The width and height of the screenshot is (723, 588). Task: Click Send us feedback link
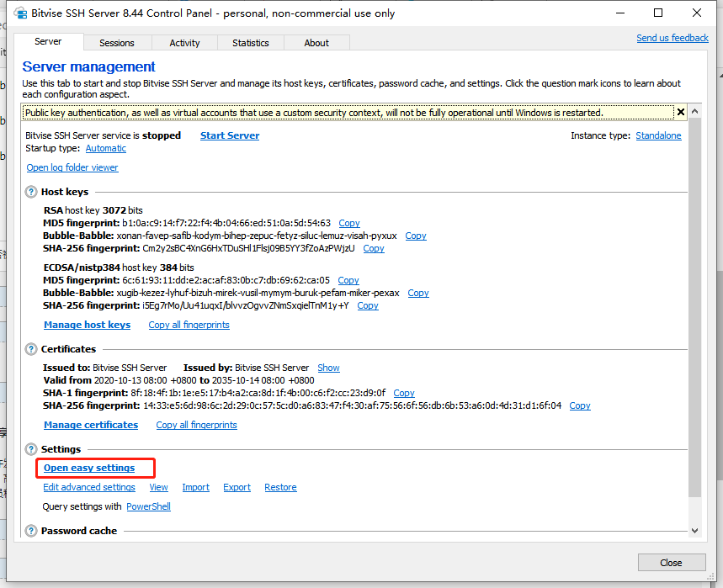(672, 38)
